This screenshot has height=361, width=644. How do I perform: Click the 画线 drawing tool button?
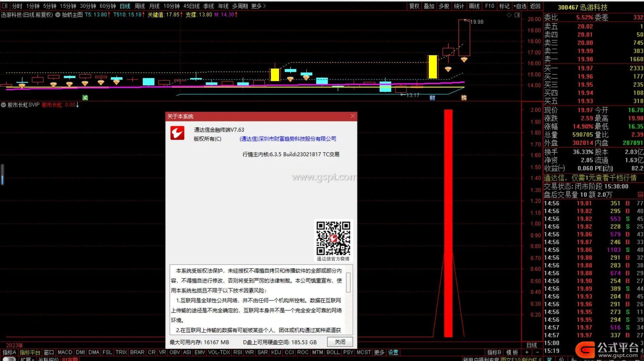[x=474, y=6]
